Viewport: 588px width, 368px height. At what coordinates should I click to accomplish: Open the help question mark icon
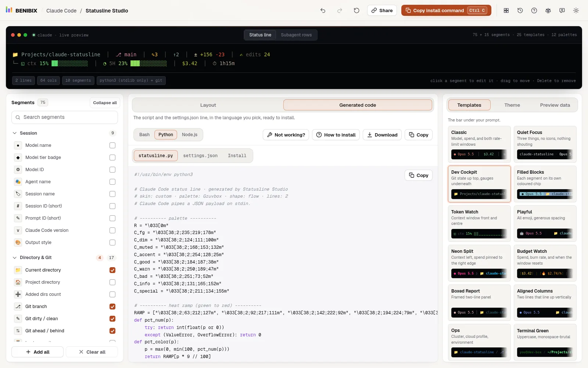(x=534, y=11)
